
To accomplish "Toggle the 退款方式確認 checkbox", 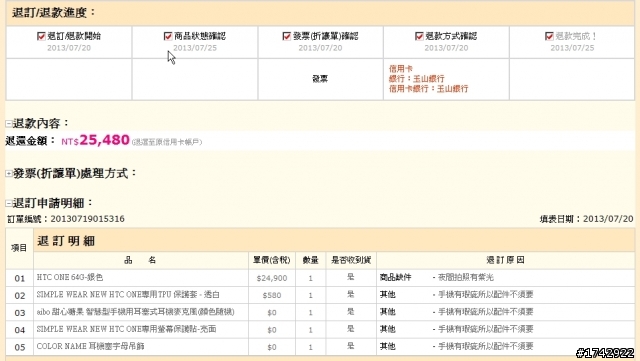I will (419, 36).
